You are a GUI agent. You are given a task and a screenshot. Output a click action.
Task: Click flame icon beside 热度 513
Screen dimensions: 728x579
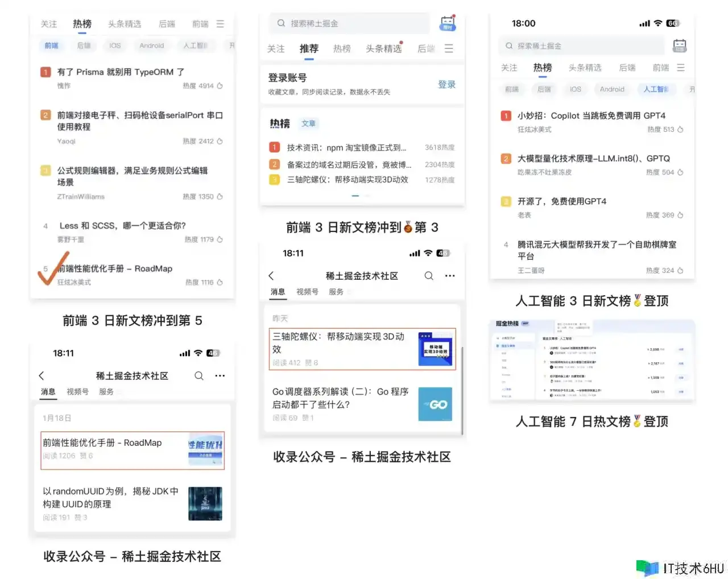(680, 130)
